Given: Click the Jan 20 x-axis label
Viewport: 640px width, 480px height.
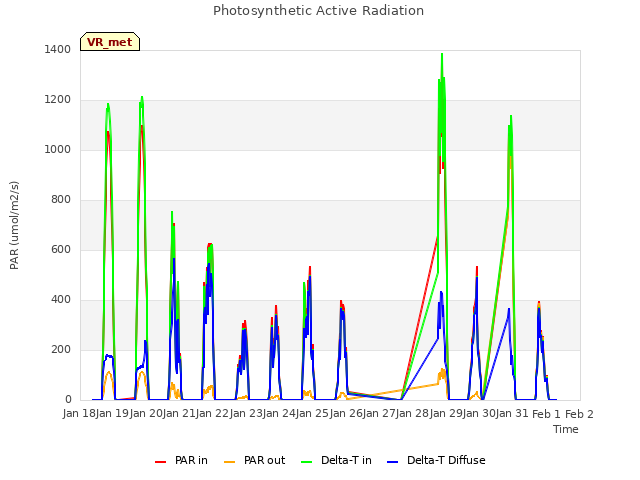Looking at the screenshot, I should coord(144,414).
